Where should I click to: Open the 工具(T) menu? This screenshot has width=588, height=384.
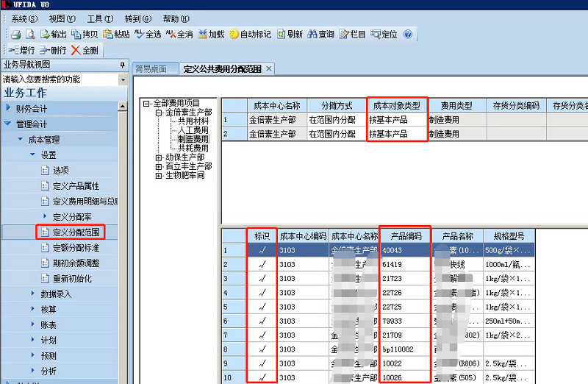(100, 19)
